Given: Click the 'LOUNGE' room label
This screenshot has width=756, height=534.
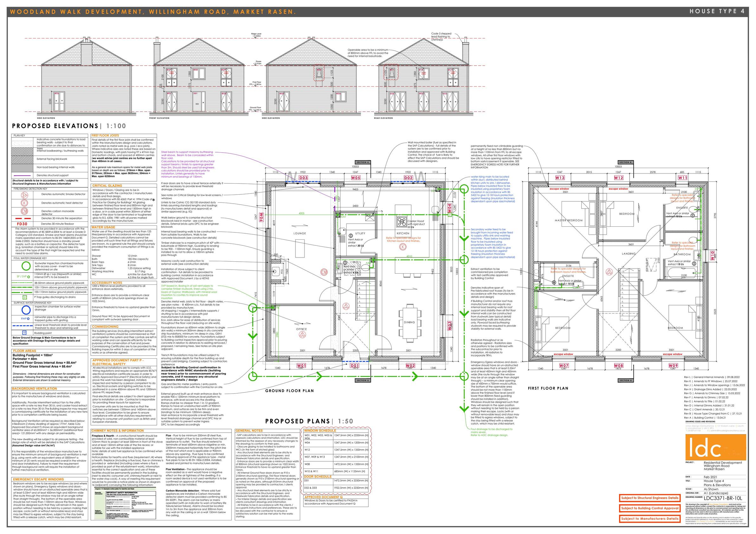Looking at the screenshot, I should click(300, 233).
